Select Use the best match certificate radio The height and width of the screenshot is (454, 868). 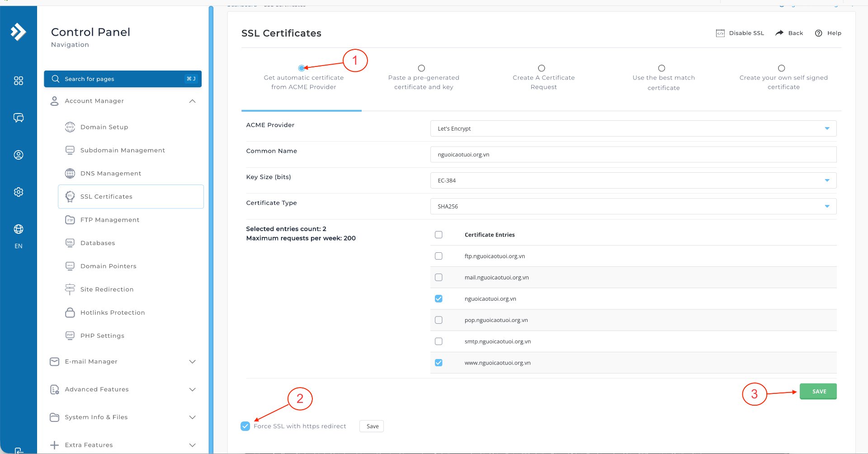click(661, 68)
